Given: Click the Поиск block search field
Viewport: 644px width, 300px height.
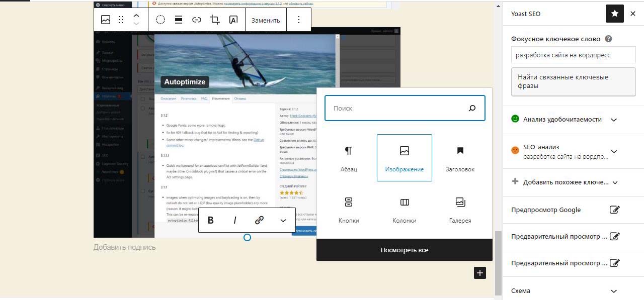Looking at the screenshot, I should coord(397,108).
